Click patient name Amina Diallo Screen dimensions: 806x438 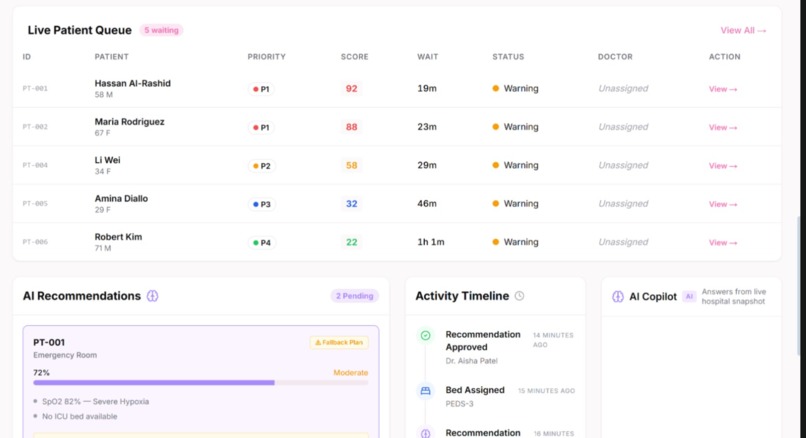(x=121, y=198)
